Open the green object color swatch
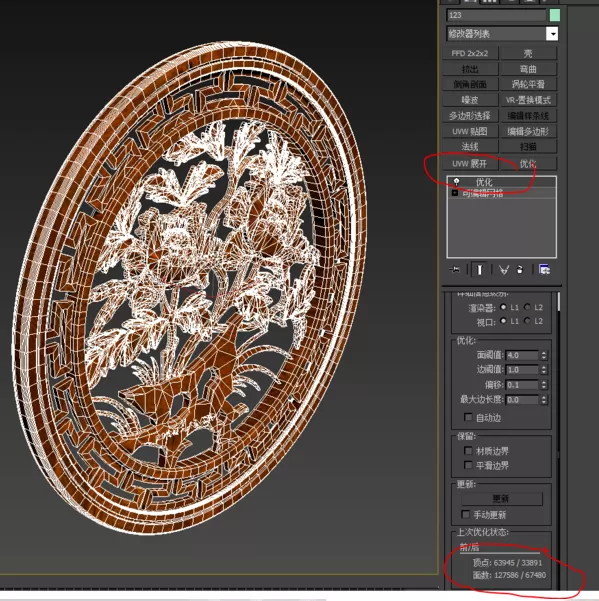The width and height of the screenshot is (599, 601). click(555, 15)
